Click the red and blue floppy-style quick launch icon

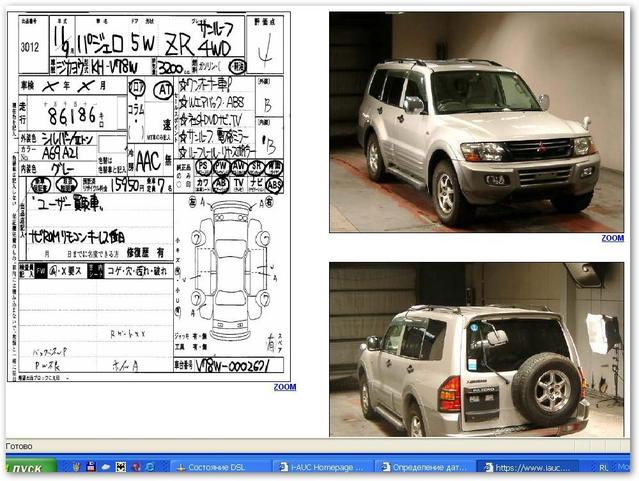click(x=90, y=467)
